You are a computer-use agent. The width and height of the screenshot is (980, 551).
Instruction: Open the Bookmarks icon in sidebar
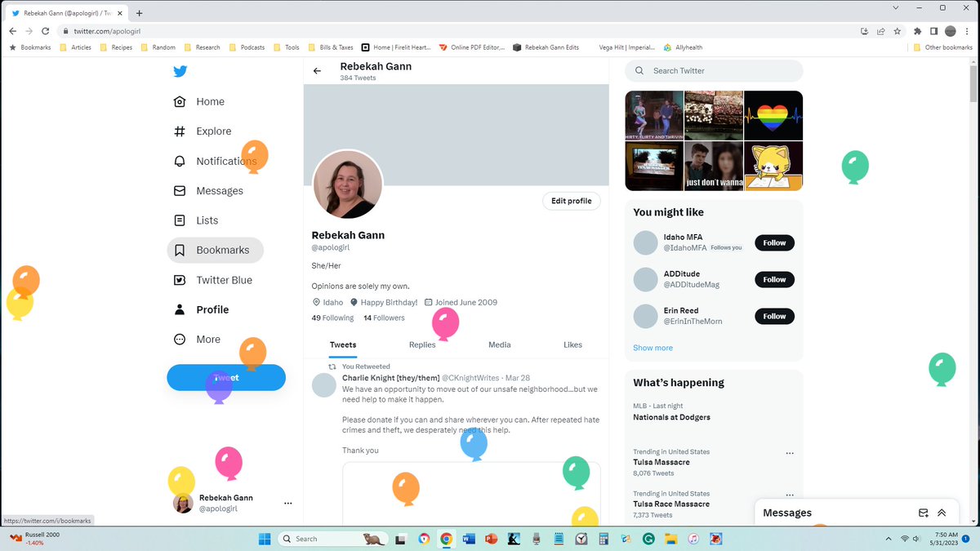point(180,250)
